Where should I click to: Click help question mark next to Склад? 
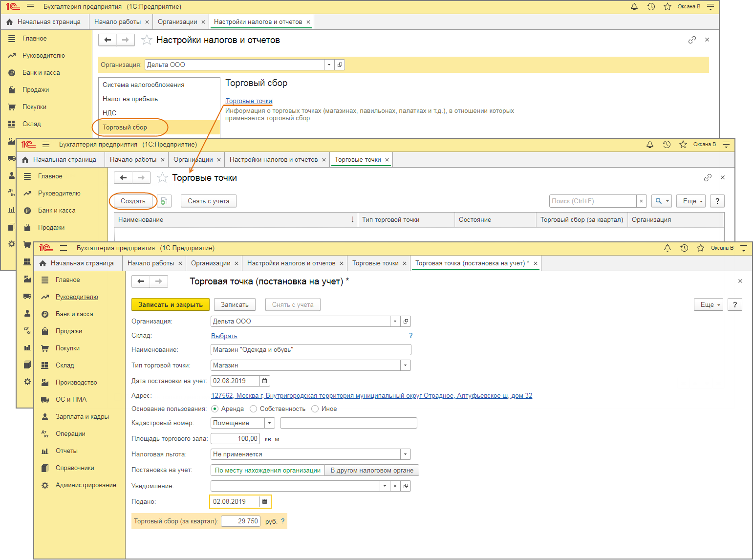coord(410,335)
